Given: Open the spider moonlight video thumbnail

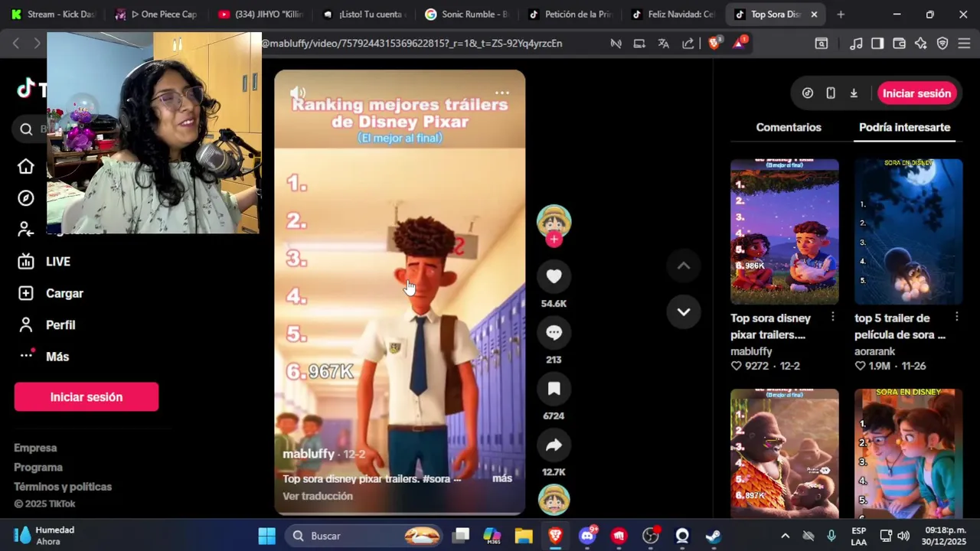Looking at the screenshot, I should point(908,232).
